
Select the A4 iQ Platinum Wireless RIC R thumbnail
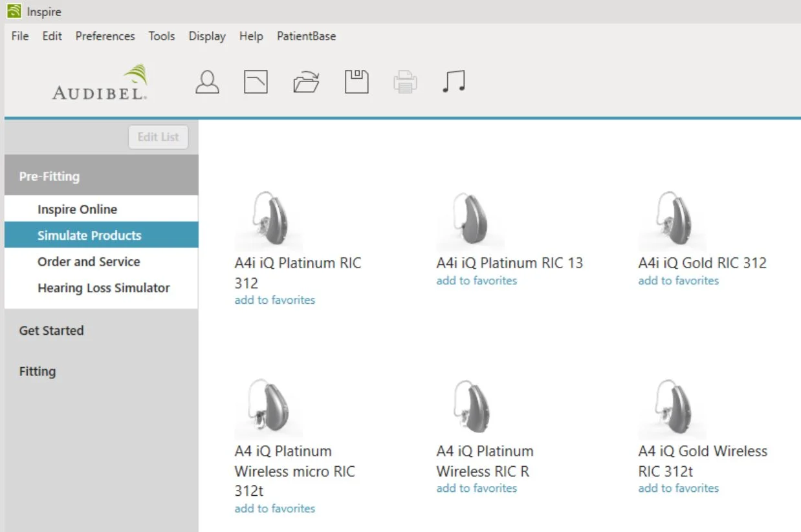(470, 409)
